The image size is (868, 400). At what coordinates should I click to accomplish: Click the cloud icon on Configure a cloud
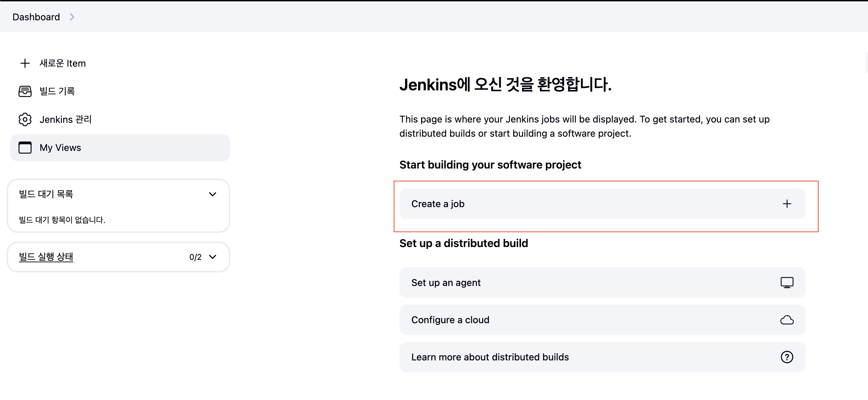pos(787,320)
